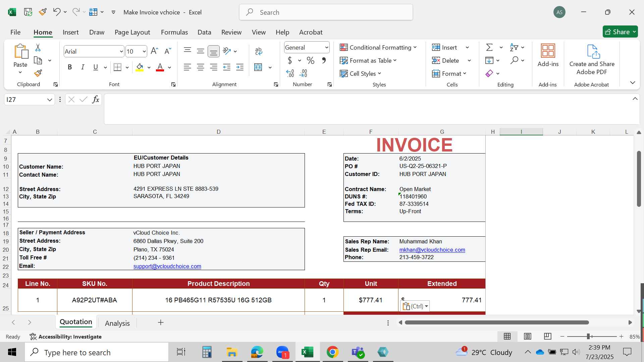The width and height of the screenshot is (644, 362).
Task: Open the File menu
Action: tap(15, 32)
